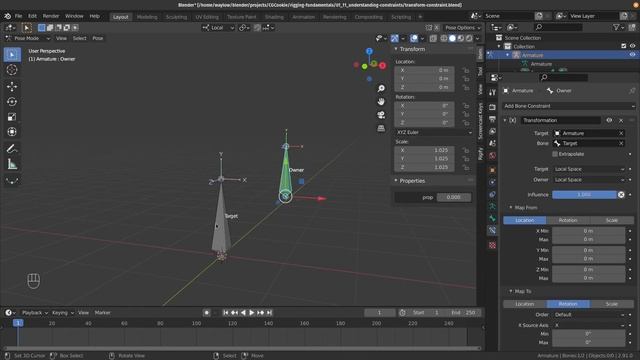
Task: Clear the Target bone field
Action: tap(621, 144)
